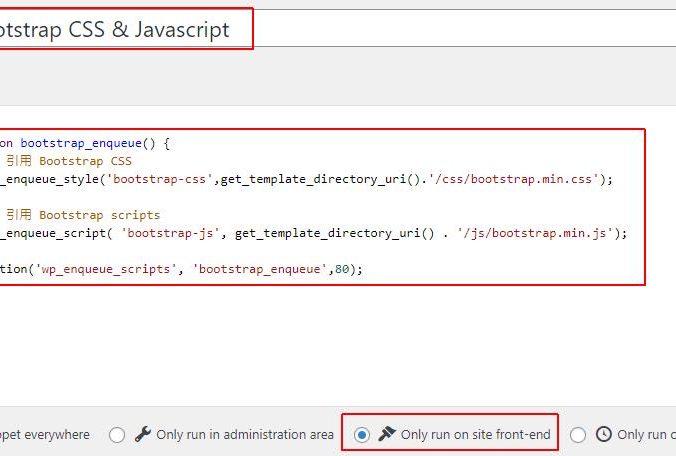Click wrench icon beside administration area option
The width and height of the screenshot is (676, 456).
point(142,434)
